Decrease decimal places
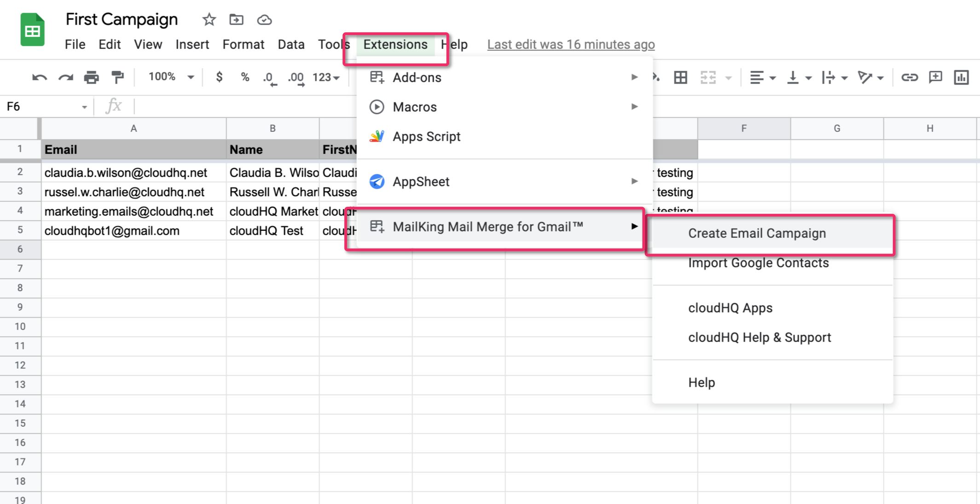Viewport: 980px width, 504px height. [x=270, y=78]
